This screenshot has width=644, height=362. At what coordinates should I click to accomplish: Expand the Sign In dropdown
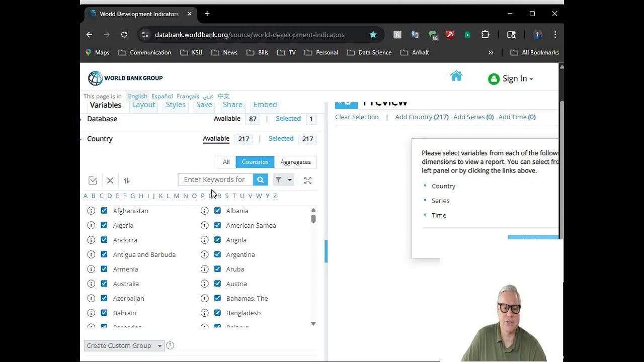coord(531,79)
